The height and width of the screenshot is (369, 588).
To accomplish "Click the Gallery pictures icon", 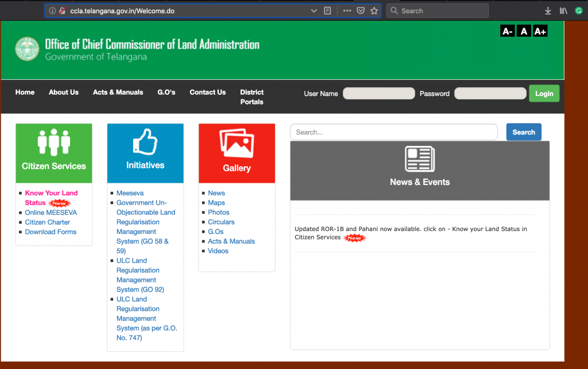I will point(237,143).
